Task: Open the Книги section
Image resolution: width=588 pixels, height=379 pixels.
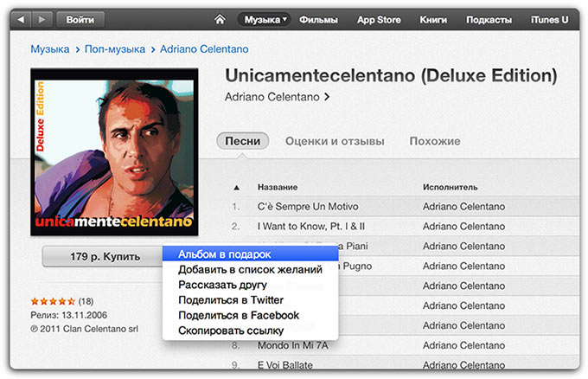Action: click(x=433, y=20)
